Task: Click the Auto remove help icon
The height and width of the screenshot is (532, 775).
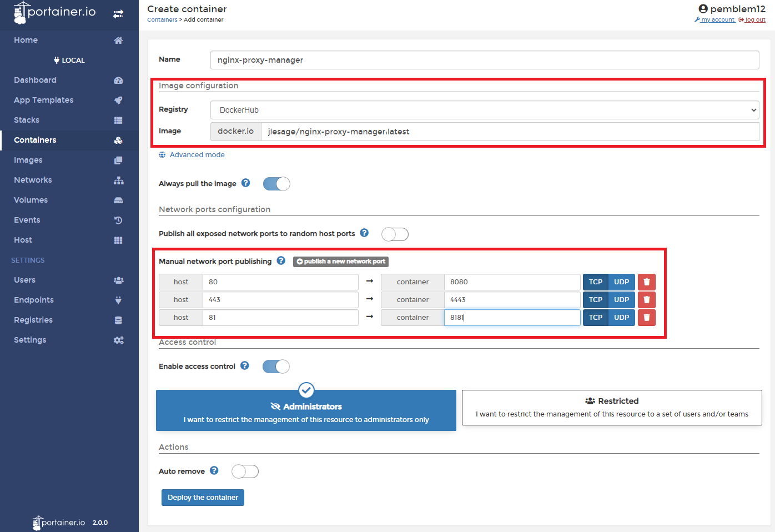Action: coord(214,471)
